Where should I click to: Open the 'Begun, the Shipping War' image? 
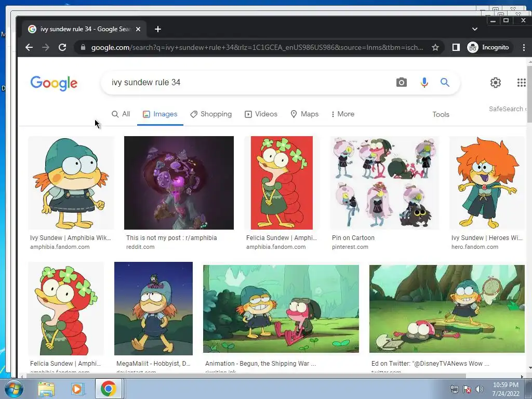click(281, 309)
